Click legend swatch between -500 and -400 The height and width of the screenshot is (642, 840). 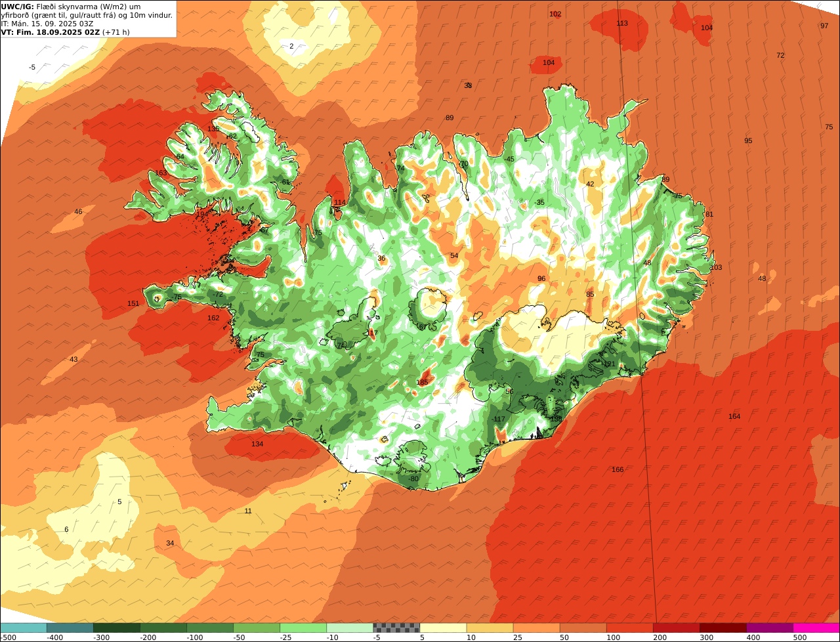coord(23,628)
